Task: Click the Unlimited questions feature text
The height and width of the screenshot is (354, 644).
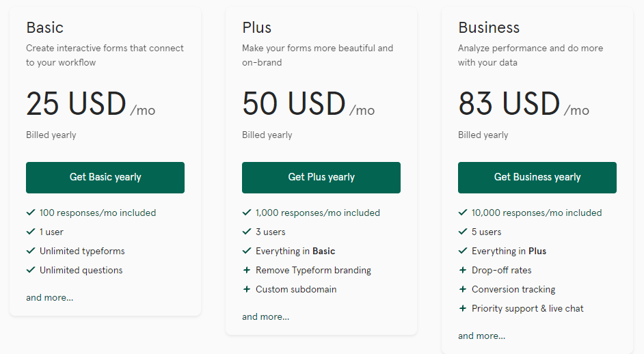Action: point(81,270)
